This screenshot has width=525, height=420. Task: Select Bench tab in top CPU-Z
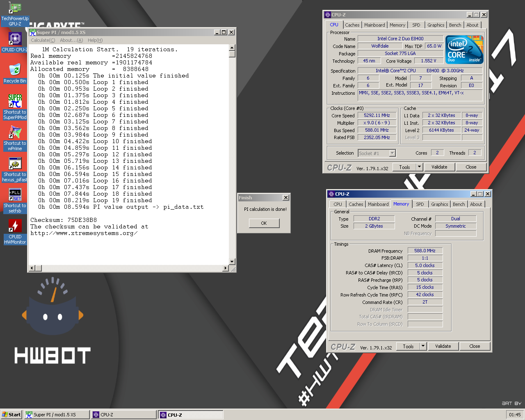[x=455, y=25]
